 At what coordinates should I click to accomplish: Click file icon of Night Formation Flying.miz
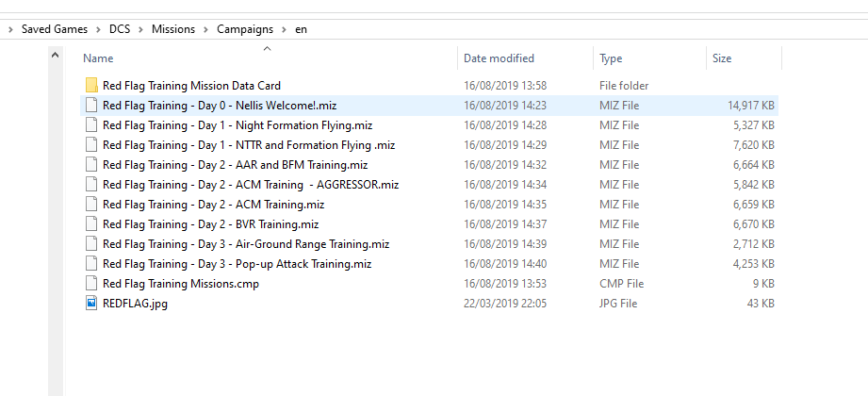[92, 125]
